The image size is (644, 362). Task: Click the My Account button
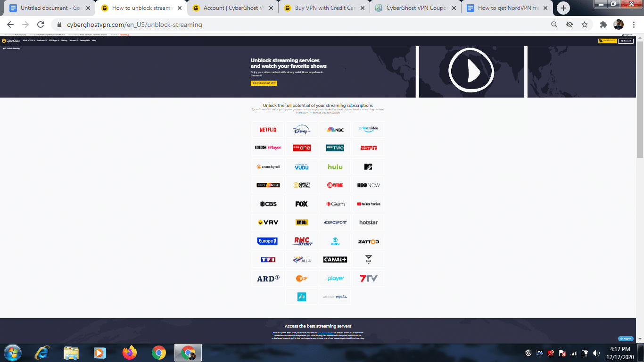626,41
